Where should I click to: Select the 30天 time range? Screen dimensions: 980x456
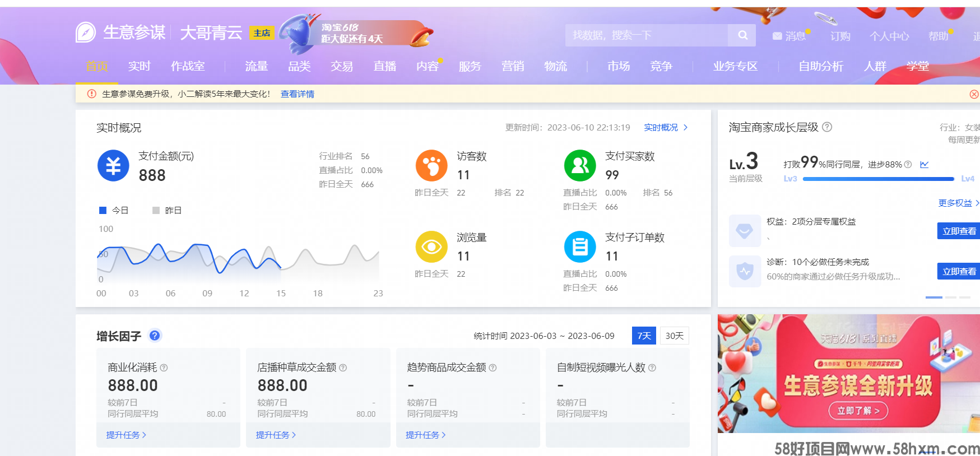point(674,336)
